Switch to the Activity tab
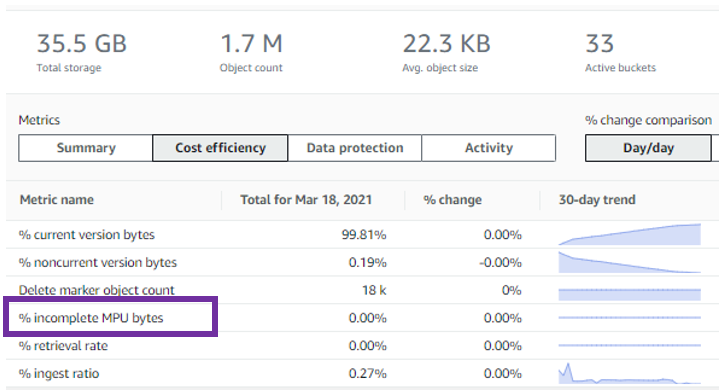727x391 pixels. click(x=489, y=148)
